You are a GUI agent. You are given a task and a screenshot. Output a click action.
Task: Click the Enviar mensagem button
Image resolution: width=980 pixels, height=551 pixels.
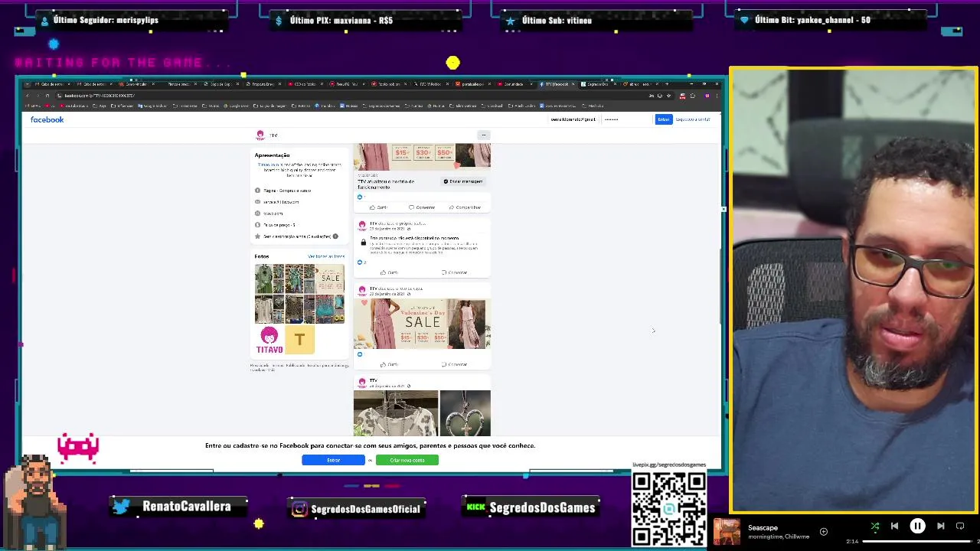(x=462, y=181)
